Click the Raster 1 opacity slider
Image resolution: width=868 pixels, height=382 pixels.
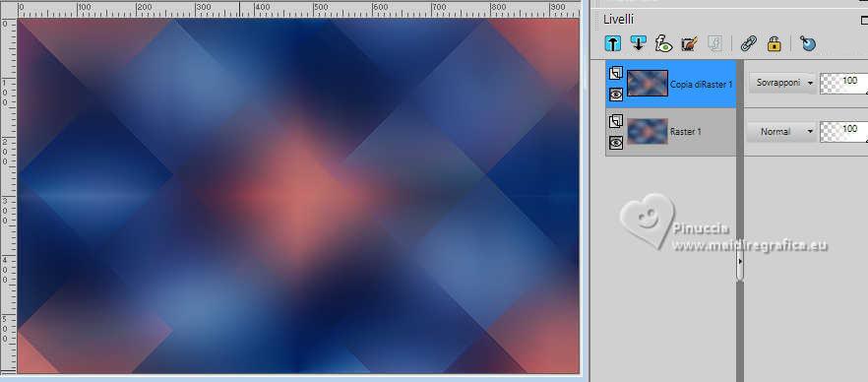coord(843,132)
